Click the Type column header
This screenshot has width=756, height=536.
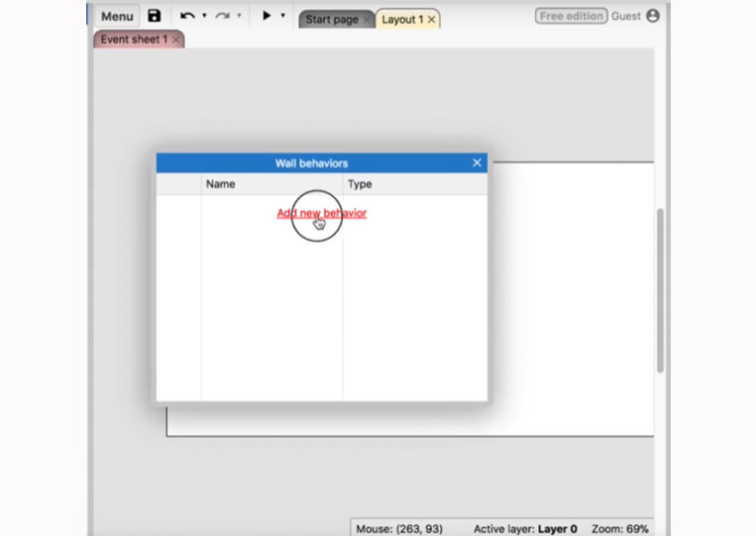pos(415,184)
